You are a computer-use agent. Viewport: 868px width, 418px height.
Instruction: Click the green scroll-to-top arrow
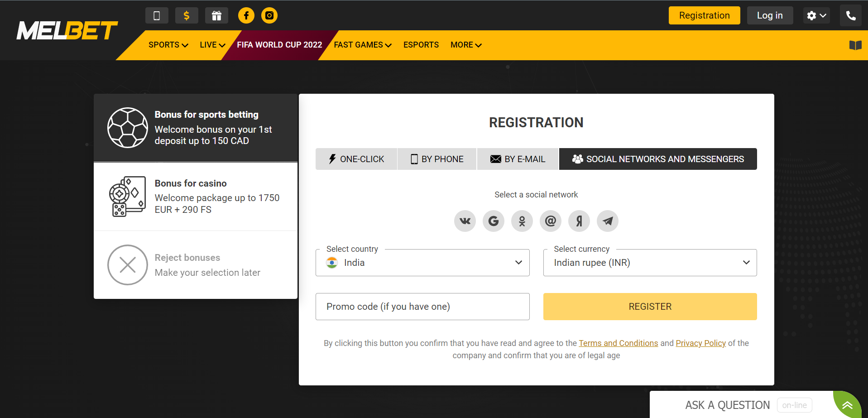tap(847, 405)
